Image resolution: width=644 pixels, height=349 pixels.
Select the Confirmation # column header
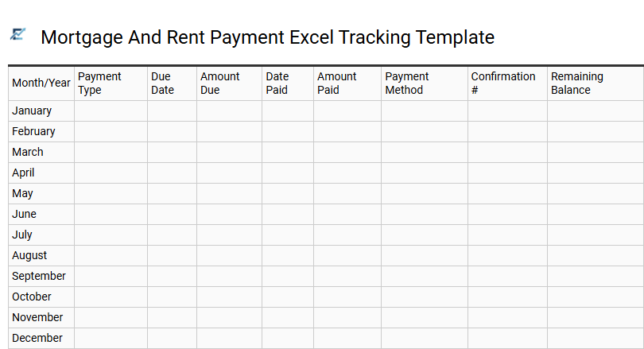[x=507, y=83]
